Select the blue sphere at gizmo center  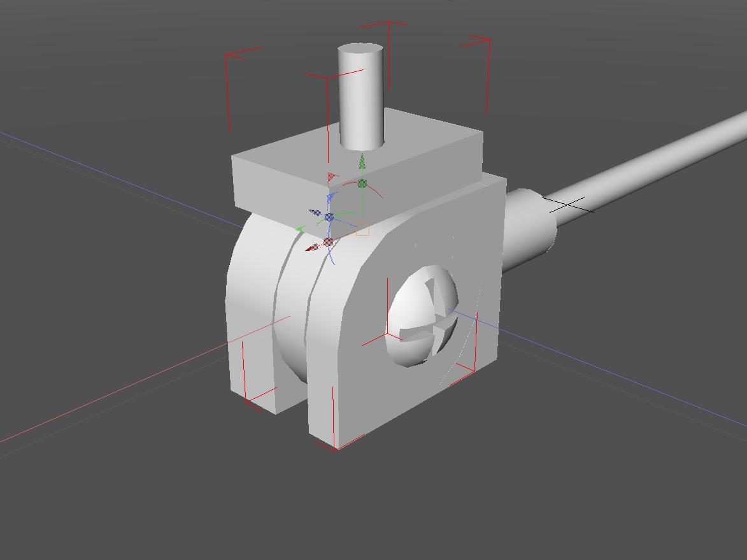pyautogui.click(x=329, y=217)
